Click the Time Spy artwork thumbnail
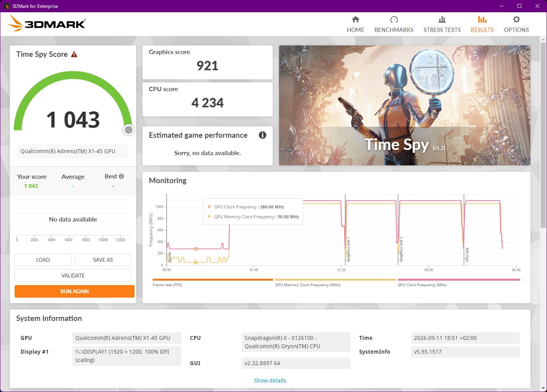This screenshot has width=547, height=392. (405, 105)
